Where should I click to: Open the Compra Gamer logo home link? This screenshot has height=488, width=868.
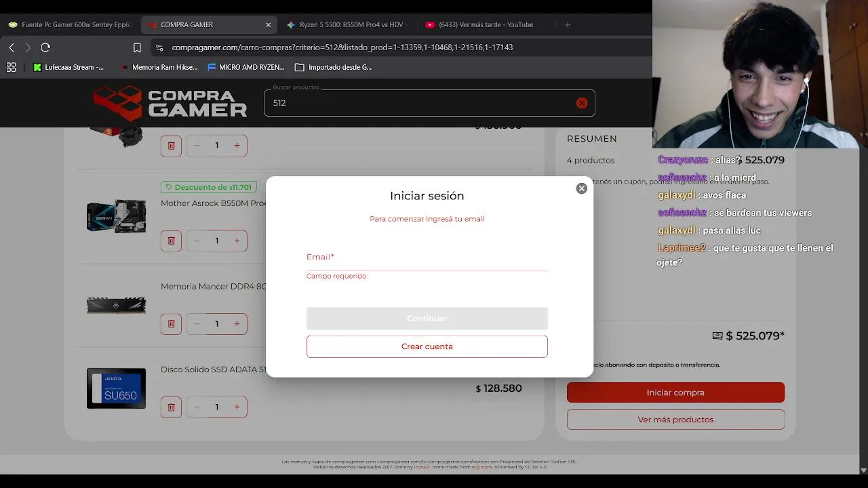170,103
